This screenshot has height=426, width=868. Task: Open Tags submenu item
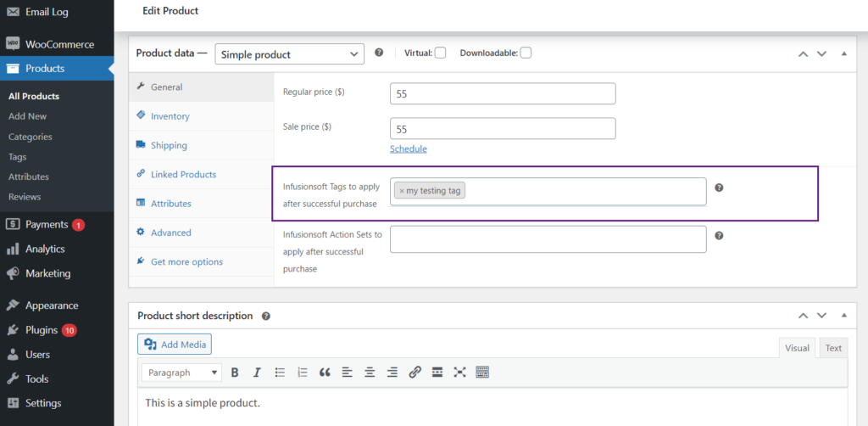pyautogui.click(x=18, y=157)
